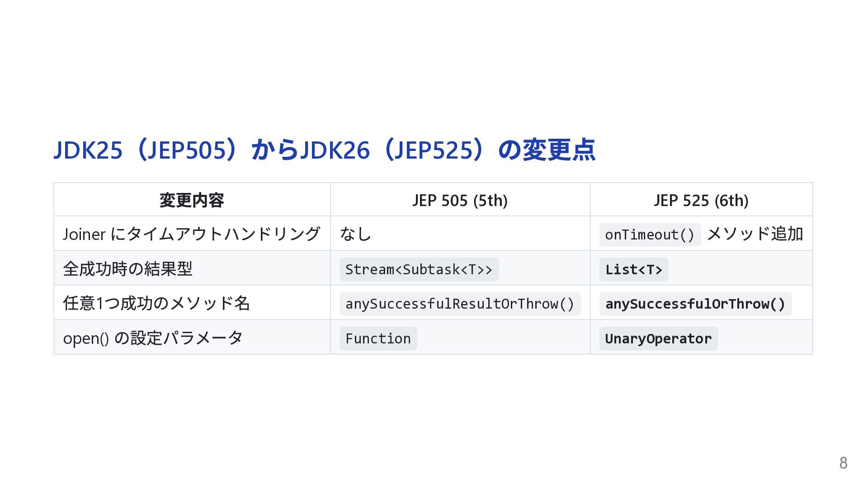Click the List<T> code snippet
The image size is (868, 488).
tap(633, 270)
